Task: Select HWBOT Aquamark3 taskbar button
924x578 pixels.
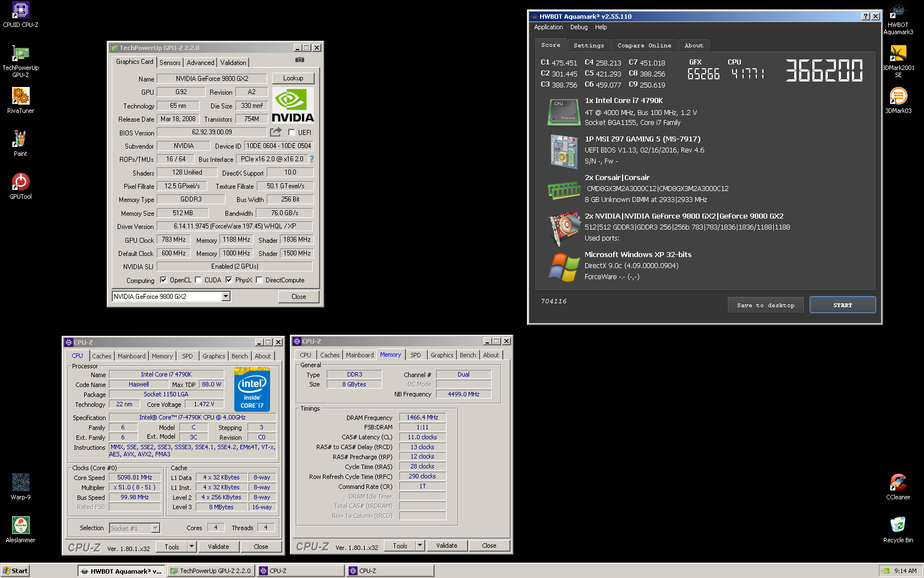Action: tap(121, 571)
